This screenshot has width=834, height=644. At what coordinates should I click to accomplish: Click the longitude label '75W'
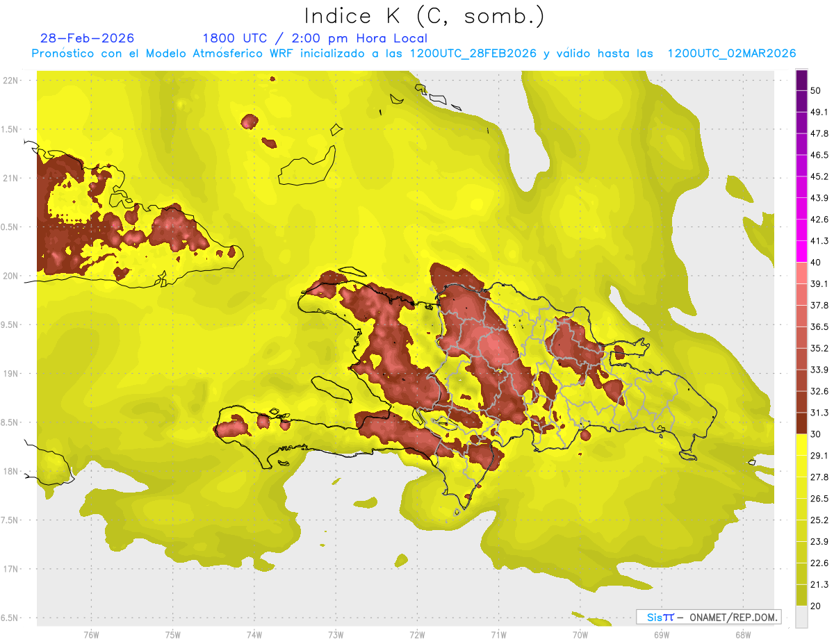coord(172,634)
